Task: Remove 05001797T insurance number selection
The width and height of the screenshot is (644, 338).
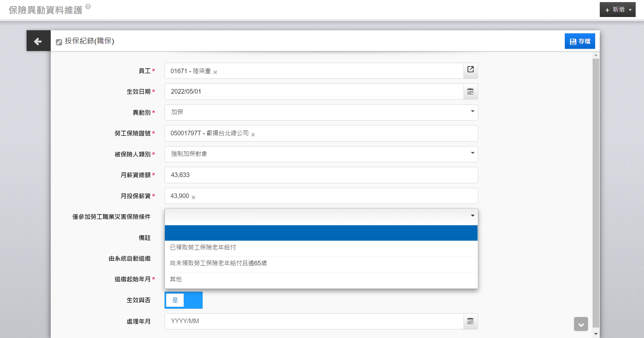Action: (253, 135)
